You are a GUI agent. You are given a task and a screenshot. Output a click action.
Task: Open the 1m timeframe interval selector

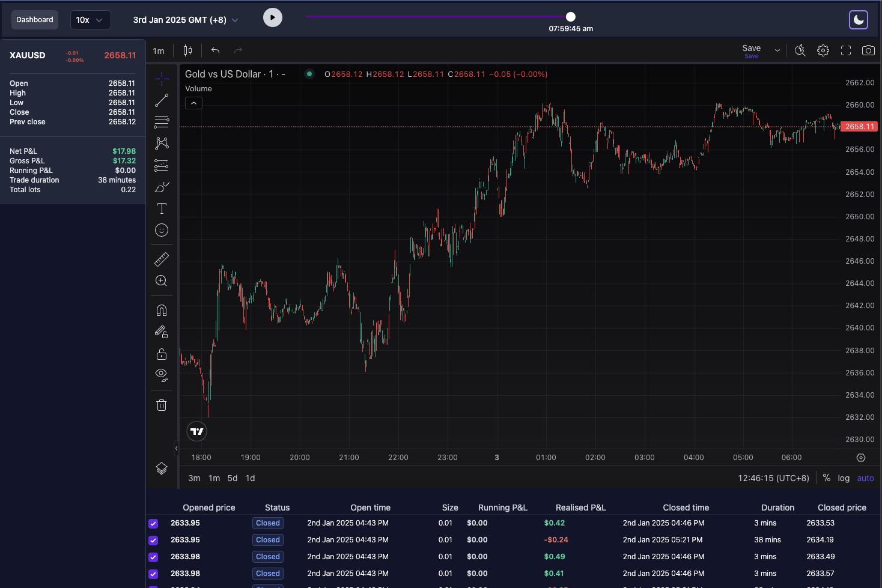pos(159,51)
